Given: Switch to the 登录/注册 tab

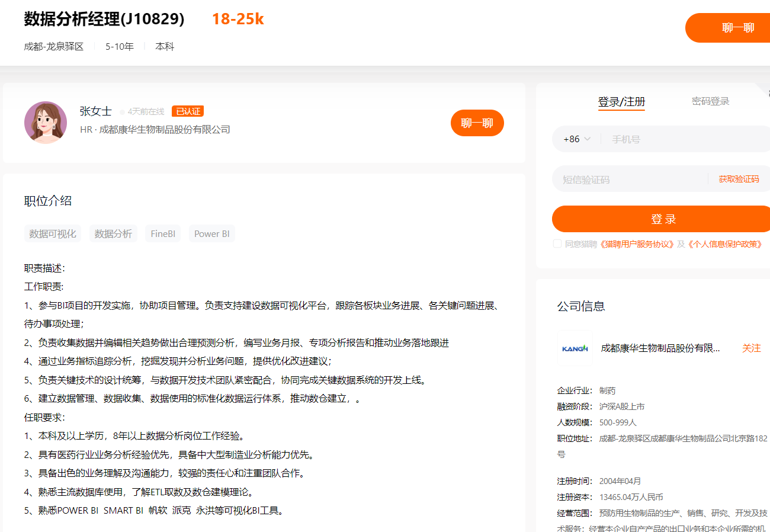Looking at the screenshot, I should click(x=621, y=101).
